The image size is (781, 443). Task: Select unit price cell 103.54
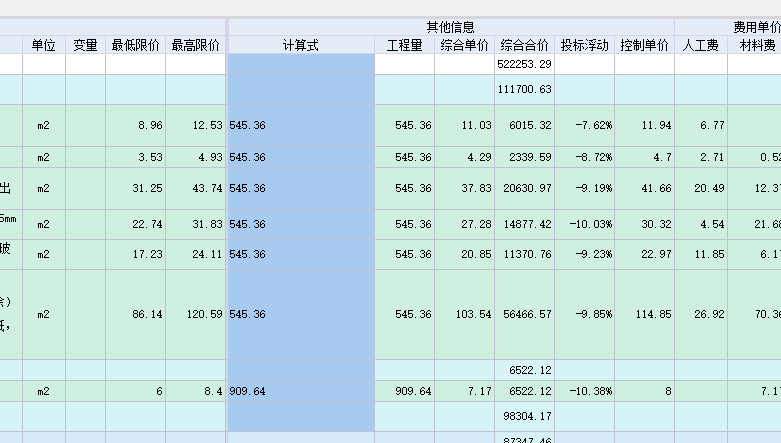click(x=465, y=314)
